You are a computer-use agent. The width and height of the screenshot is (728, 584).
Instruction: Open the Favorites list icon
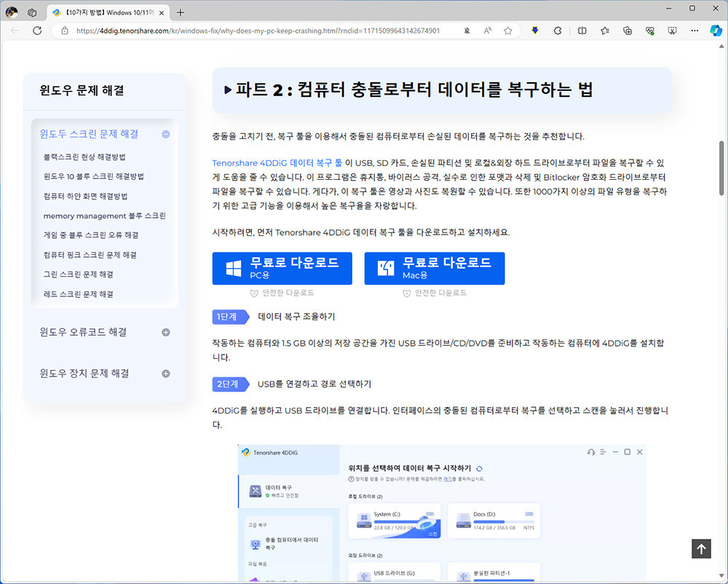click(604, 31)
